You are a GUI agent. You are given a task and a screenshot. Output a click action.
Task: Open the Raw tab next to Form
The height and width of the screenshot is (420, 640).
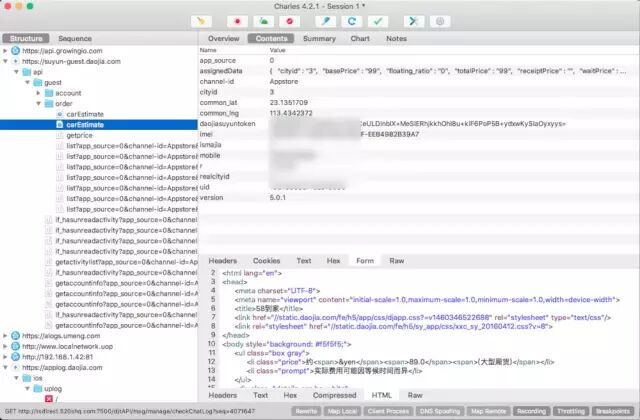pos(397,260)
